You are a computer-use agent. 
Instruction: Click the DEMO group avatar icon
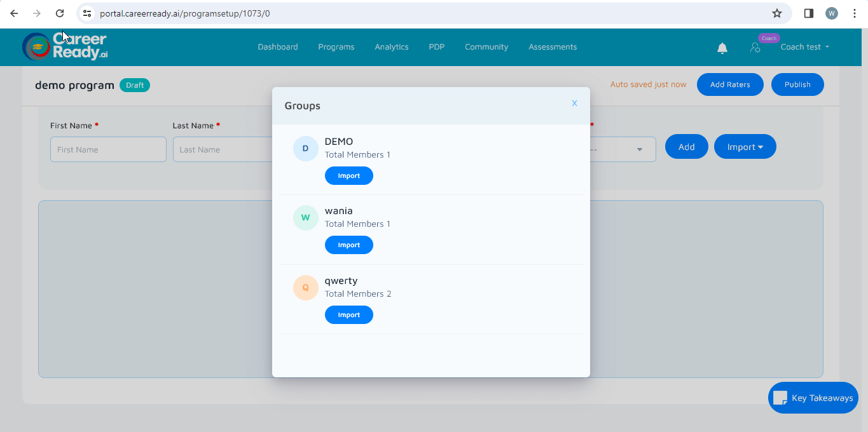[x=305, y=149]
